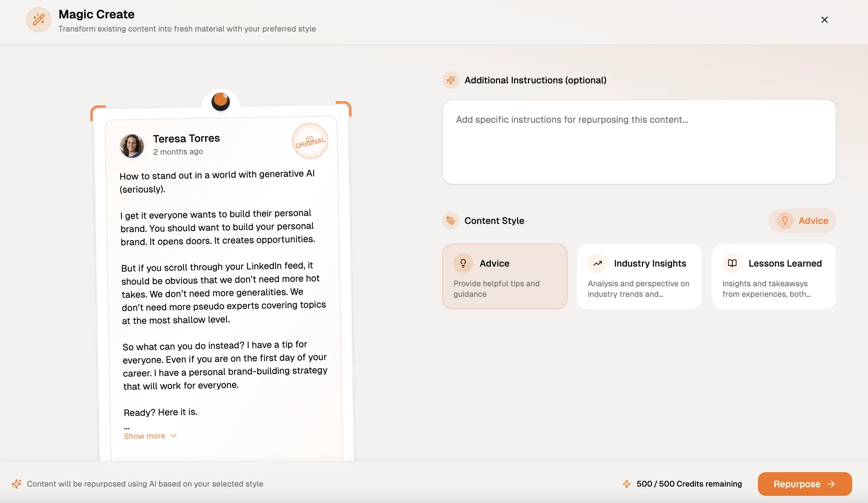The image size is (868, 503).
Task: Select the Industry Insights style card
Action: pos(639,276)
